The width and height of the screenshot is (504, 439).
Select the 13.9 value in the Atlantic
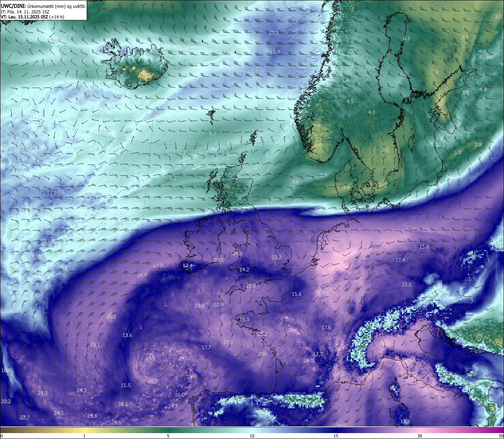pyautogui.click(x=52, y=193)
